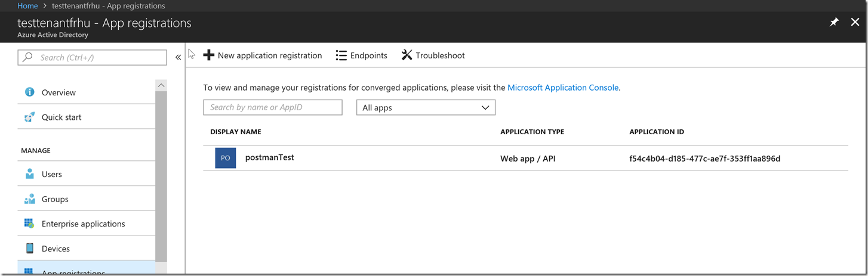Click the sidebar vertical scrollbar thumb
Viewport: 868px width, 276px height.
click(x=161, y=176)
